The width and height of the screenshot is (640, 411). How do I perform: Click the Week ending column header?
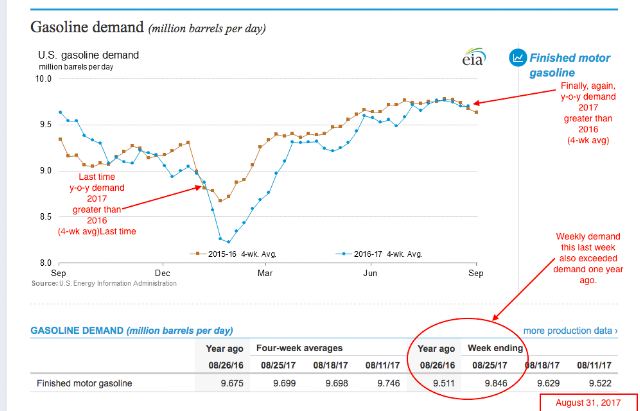495,349
